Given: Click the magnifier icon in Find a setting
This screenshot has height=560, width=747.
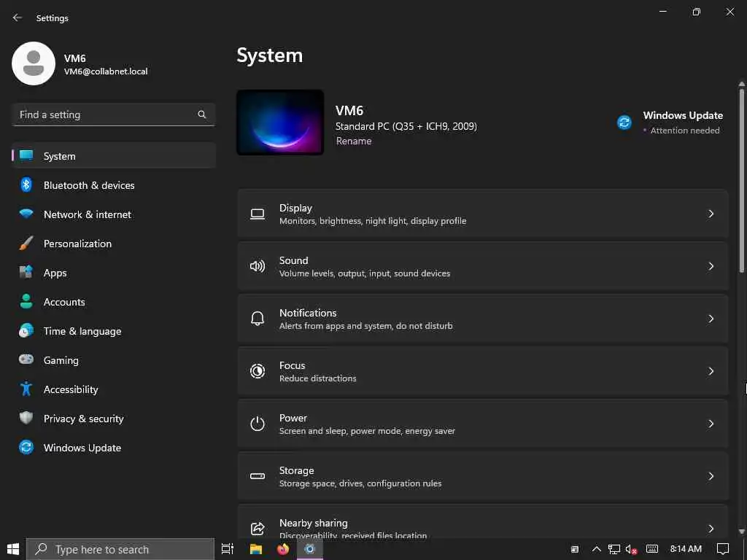Looking at the screenshot, I should point(202,114).
